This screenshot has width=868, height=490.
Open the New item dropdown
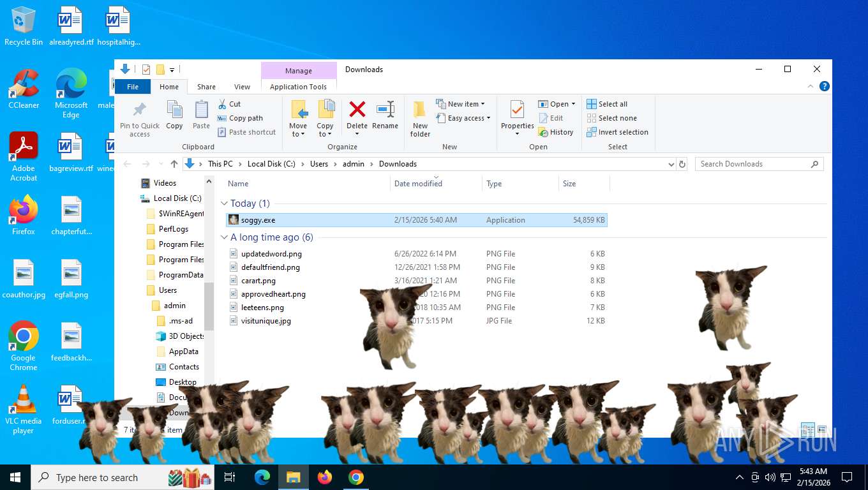(x=461, y=104)
